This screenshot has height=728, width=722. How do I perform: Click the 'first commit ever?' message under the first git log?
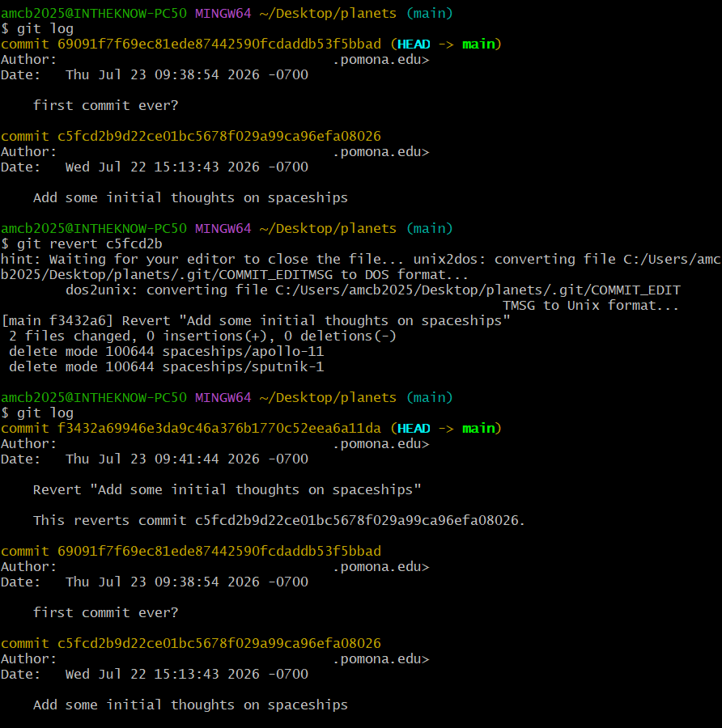105,105
